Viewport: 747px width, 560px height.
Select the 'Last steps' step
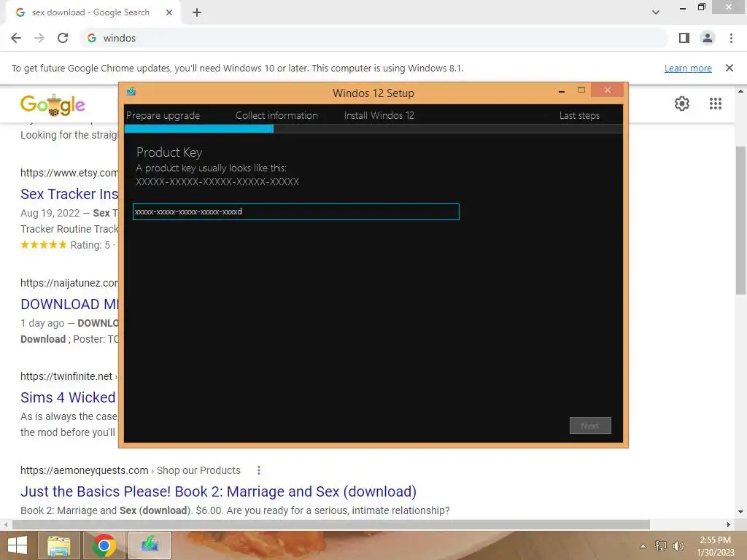tap(579, 115)
